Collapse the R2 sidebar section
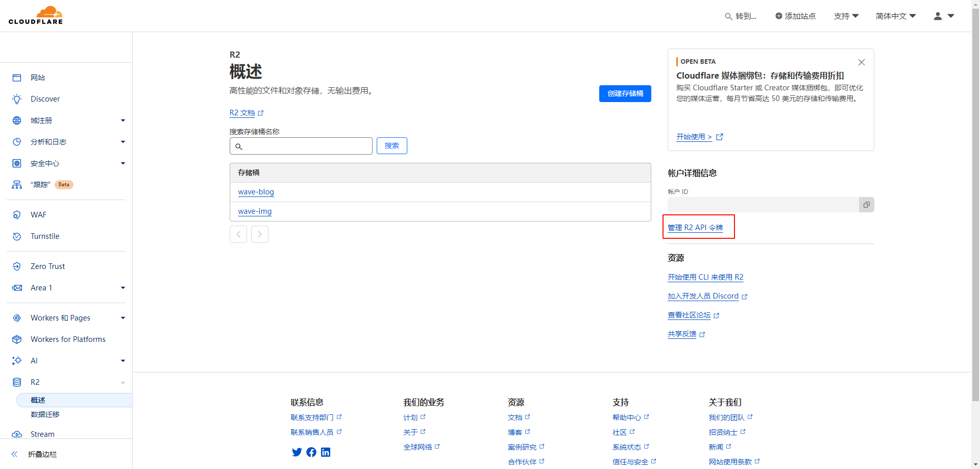The width and height of the screenshot is (980, 469). point(123,382)
